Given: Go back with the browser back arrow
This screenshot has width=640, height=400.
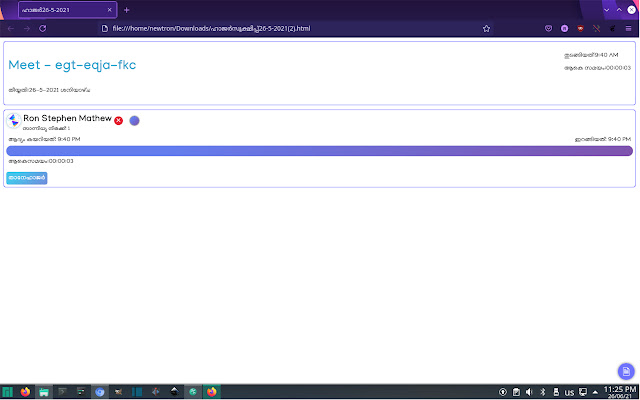Looking at the screenshot, I should click(11, 29).
